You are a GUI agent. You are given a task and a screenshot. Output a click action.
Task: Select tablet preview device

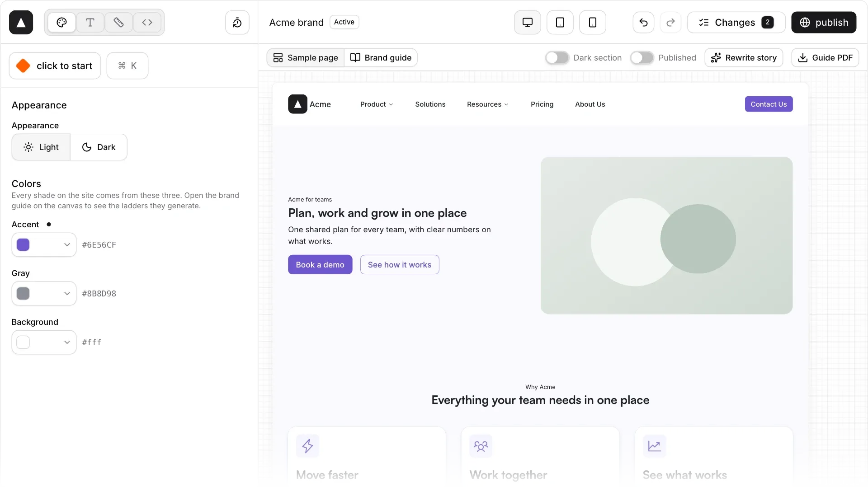(x=560, y=22)
